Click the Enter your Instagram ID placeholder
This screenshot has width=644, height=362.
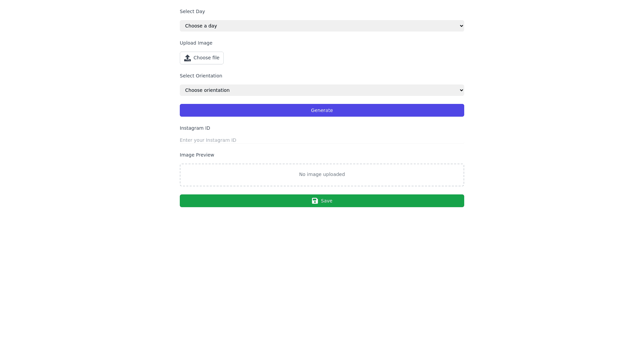point(208,140)
